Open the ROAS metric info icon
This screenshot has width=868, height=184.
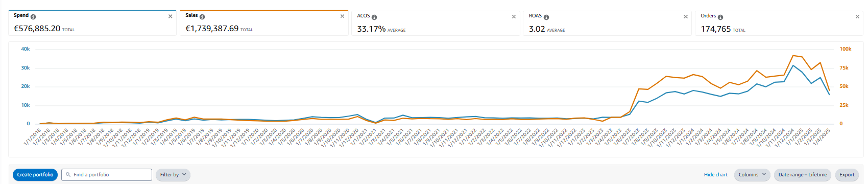point(546,17)
